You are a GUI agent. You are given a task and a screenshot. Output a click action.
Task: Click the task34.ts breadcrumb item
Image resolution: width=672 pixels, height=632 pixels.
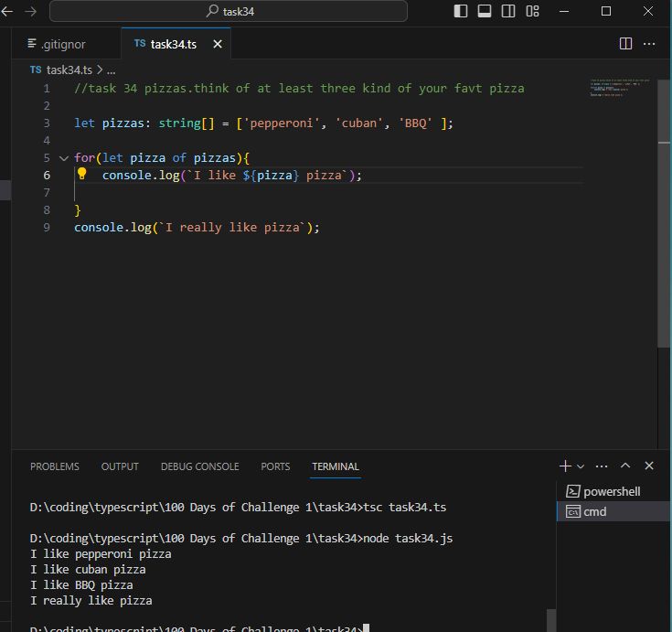coord(69,70)
